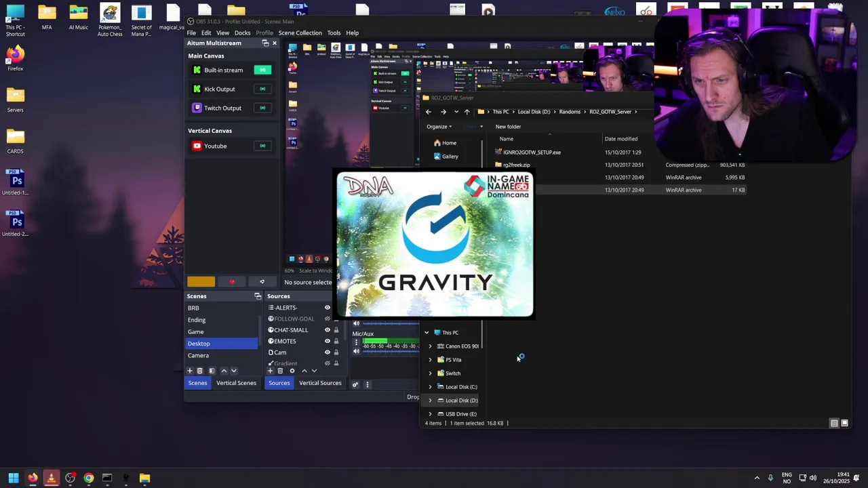
Task: Toggle the Twitch Output stream
Action: coord(262,108)
